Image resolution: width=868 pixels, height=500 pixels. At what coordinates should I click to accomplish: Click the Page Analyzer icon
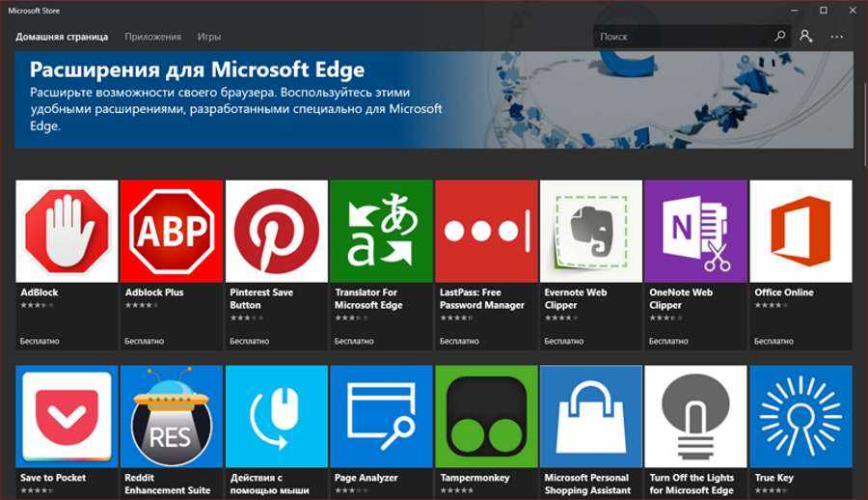pyautogui.click(x=381, y=416)
